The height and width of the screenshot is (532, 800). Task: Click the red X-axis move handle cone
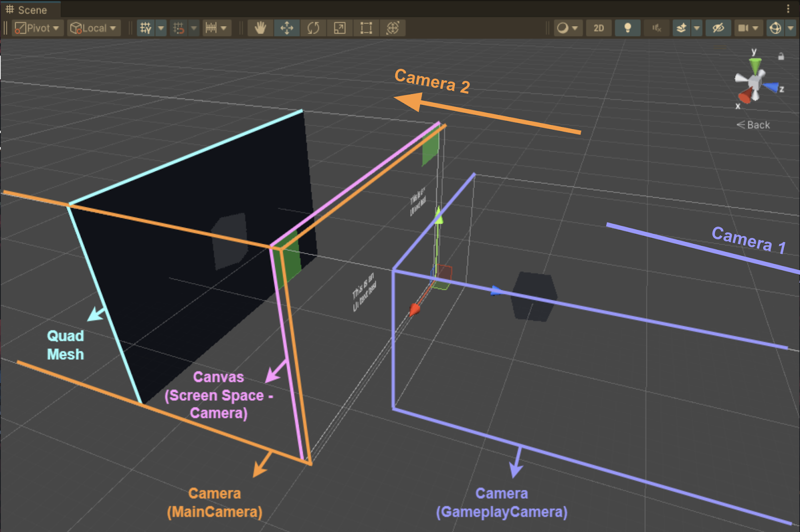click(x=414, y=310)
